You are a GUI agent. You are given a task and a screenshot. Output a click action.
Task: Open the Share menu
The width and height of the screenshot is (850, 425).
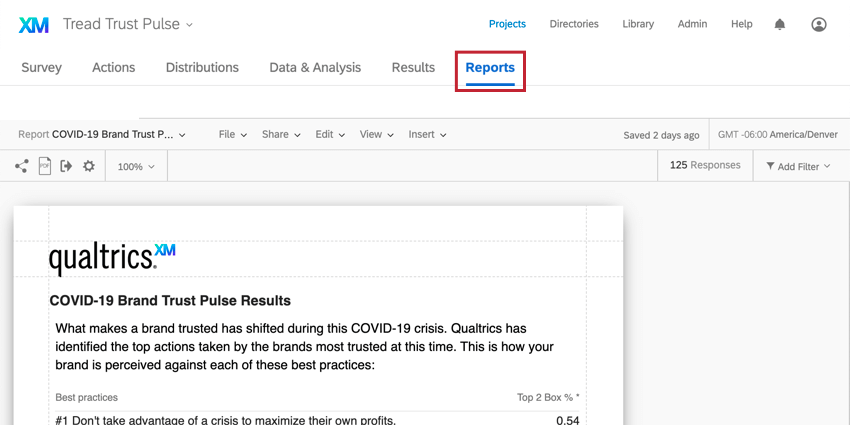coord(281,134)
